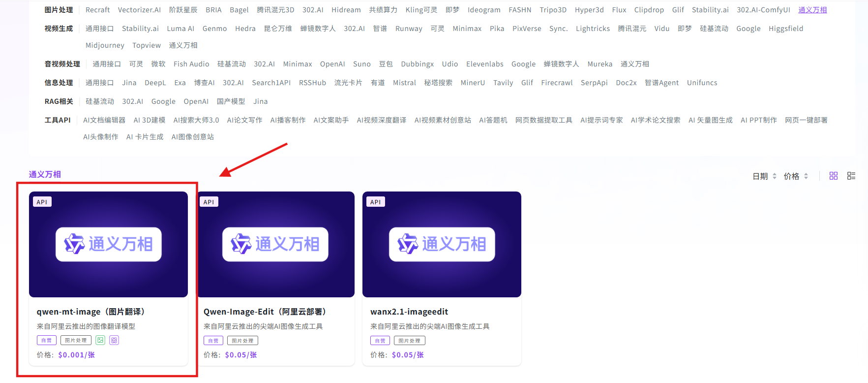
Task: Open Qwen-Image-Edit(阿里云部署) title link
Action: click(265, 312)
